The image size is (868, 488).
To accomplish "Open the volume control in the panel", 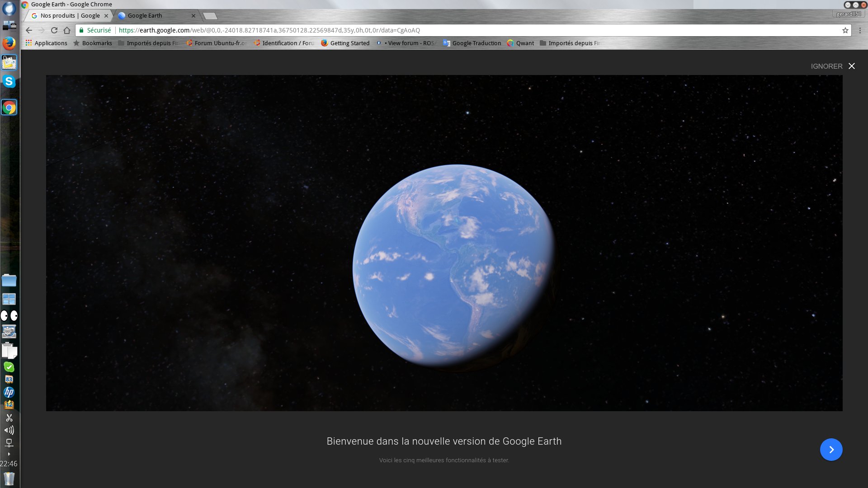I will (9, 430).
